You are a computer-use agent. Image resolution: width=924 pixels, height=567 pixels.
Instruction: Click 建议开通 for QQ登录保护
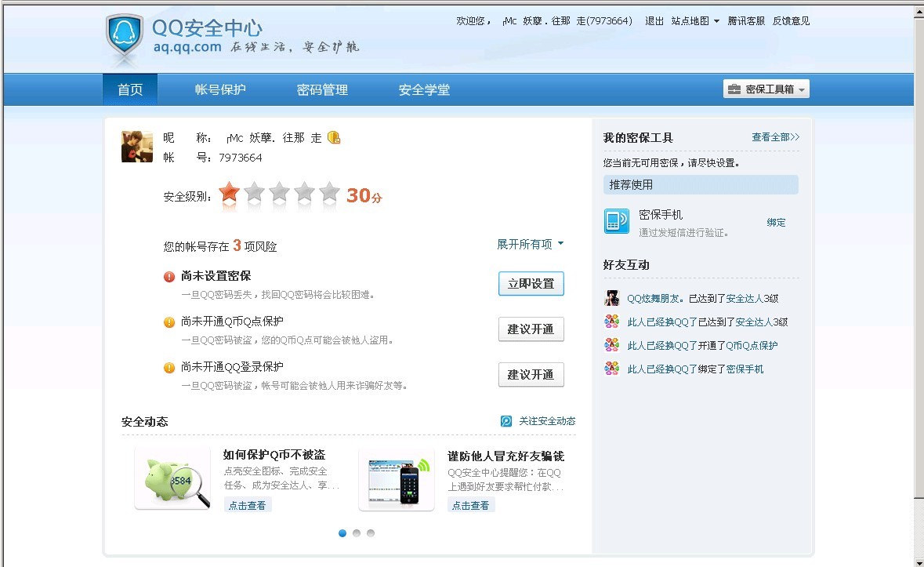pyautogui.click(x=531, y=374)
